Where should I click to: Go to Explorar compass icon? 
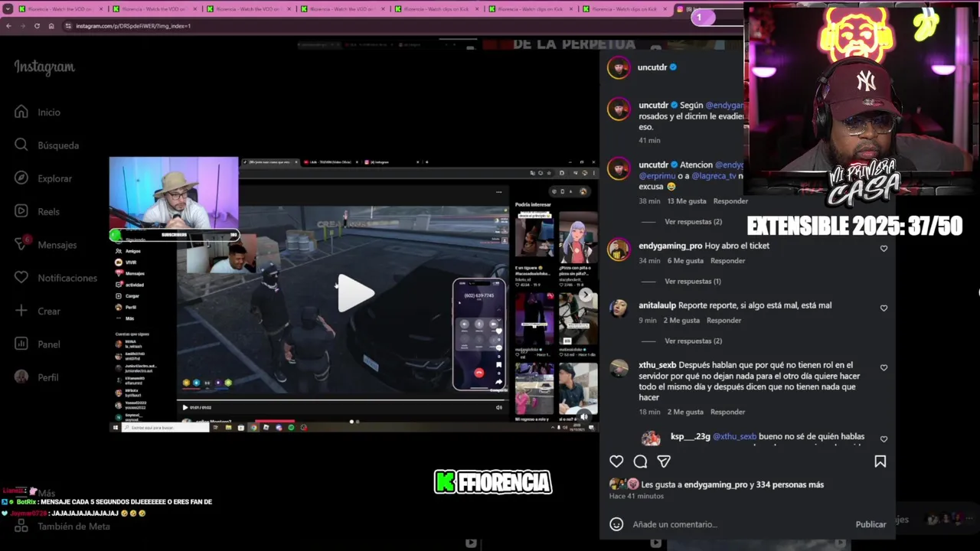(x=21, y=178)
